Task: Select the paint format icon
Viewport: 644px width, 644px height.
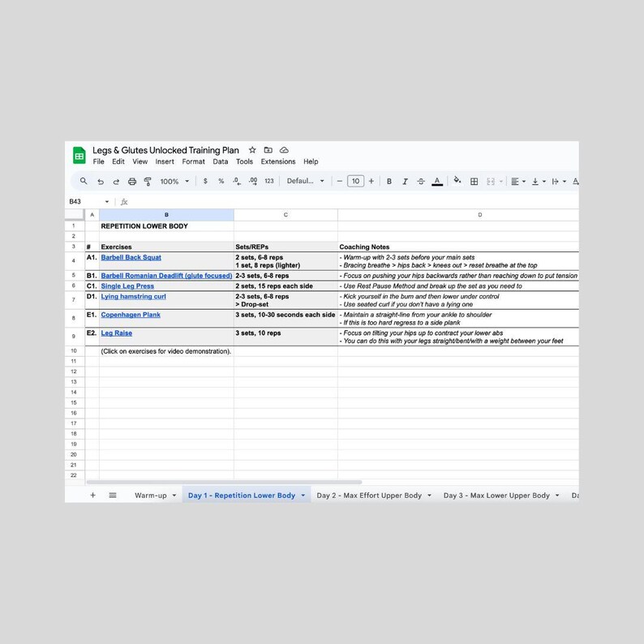Action: [x=148, y=182]
